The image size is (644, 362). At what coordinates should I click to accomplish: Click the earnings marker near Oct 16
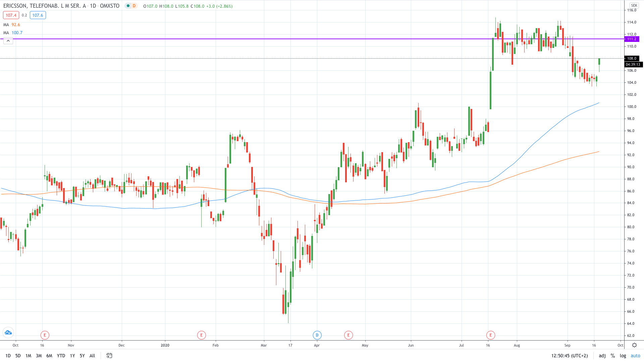click(45, 335)
